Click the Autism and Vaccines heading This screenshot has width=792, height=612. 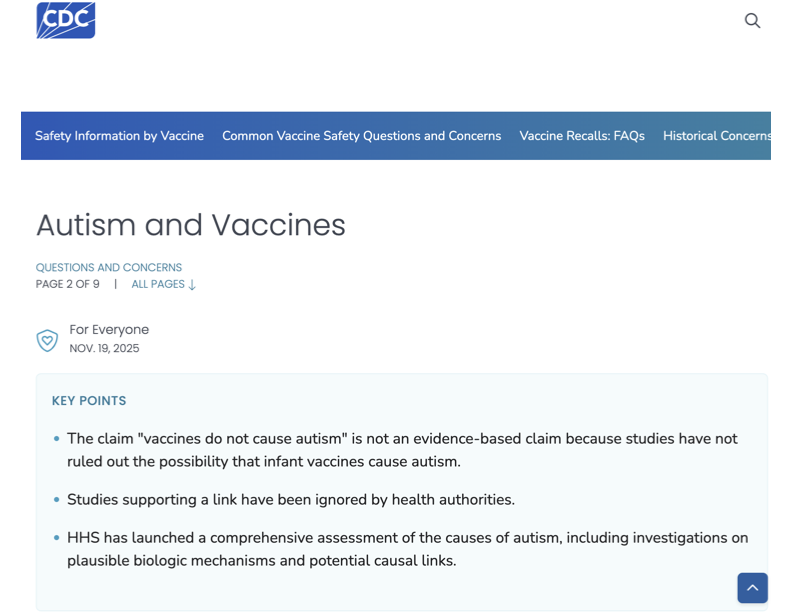(191, 225)
